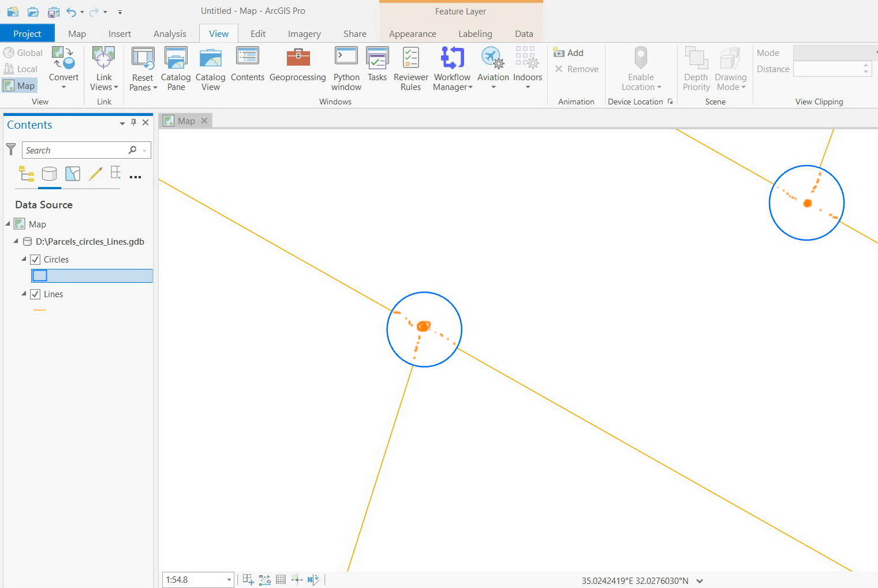The height and width of the screenshot is (588, 878).
Task: Open the map scale dropdown
Action: coord(229,579)
